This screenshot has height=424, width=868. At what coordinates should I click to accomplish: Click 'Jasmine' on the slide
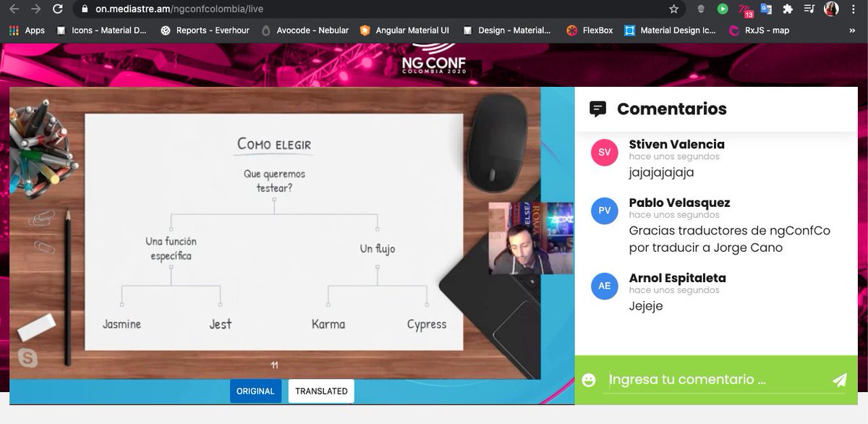(122, 324)
